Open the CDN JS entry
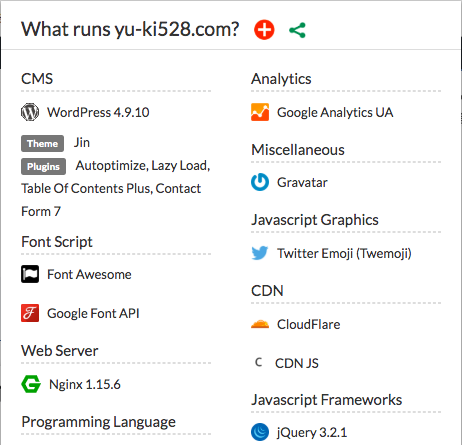The height and width of the screenshot is (445, 462). 297,363
